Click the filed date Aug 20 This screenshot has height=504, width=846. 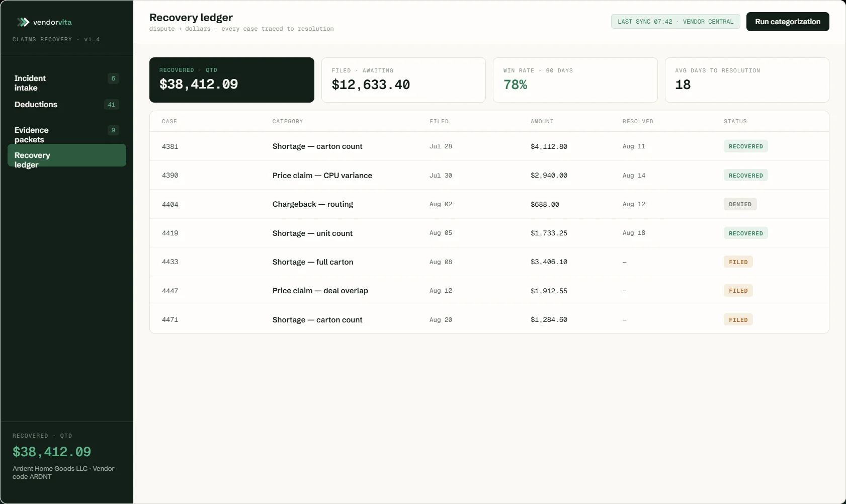coord(441,320)
